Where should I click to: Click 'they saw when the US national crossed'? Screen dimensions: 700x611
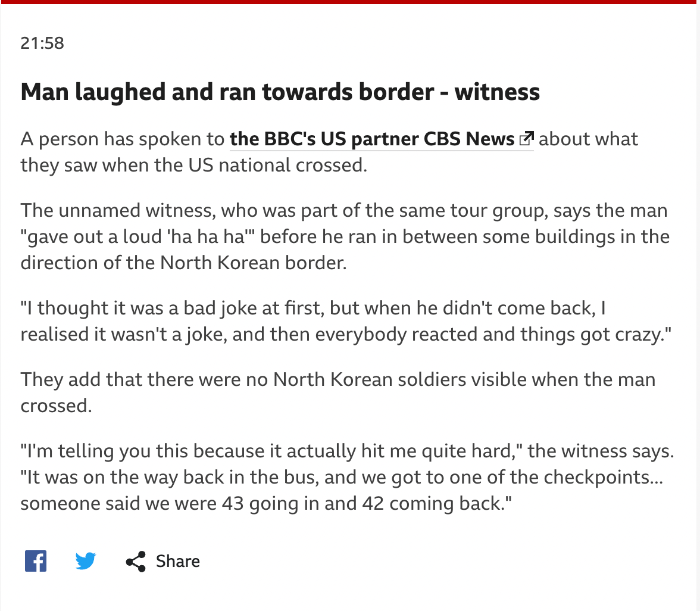coord(194,166)
